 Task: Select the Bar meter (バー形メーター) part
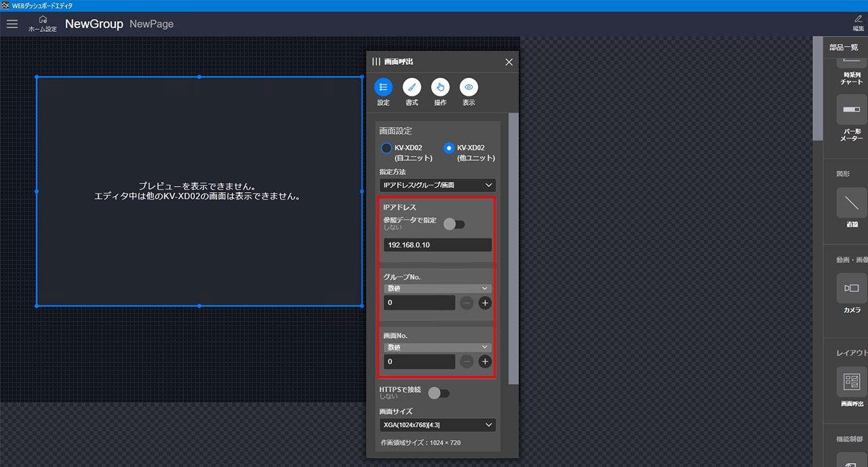pos(851,110)
